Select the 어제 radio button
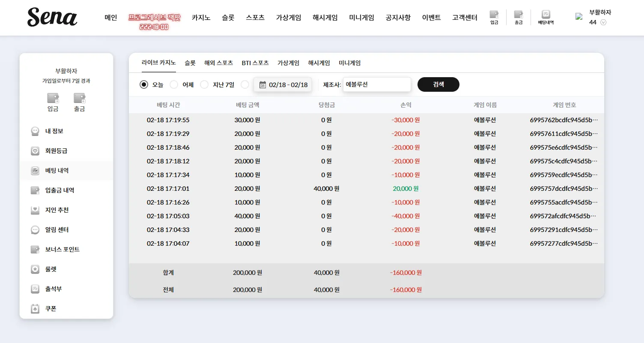This screenshot has height=343, width=644. pyautogui.click(x=174, y=84)
